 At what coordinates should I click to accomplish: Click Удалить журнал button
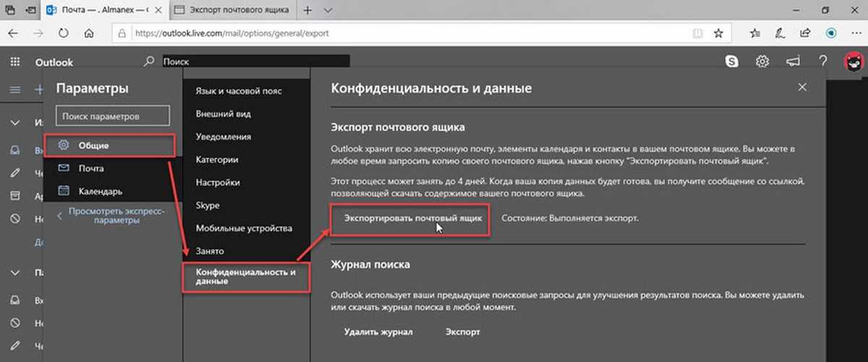click(378, 332)
